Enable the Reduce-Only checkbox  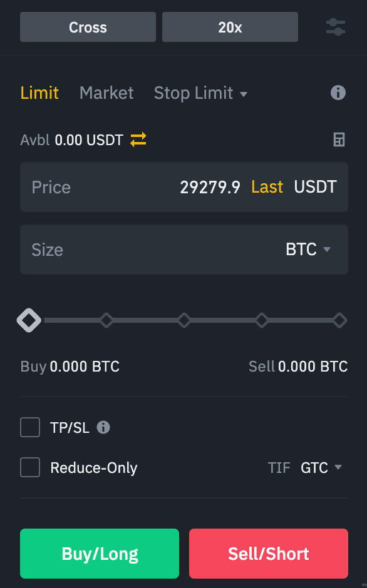(x=29, y=467)
